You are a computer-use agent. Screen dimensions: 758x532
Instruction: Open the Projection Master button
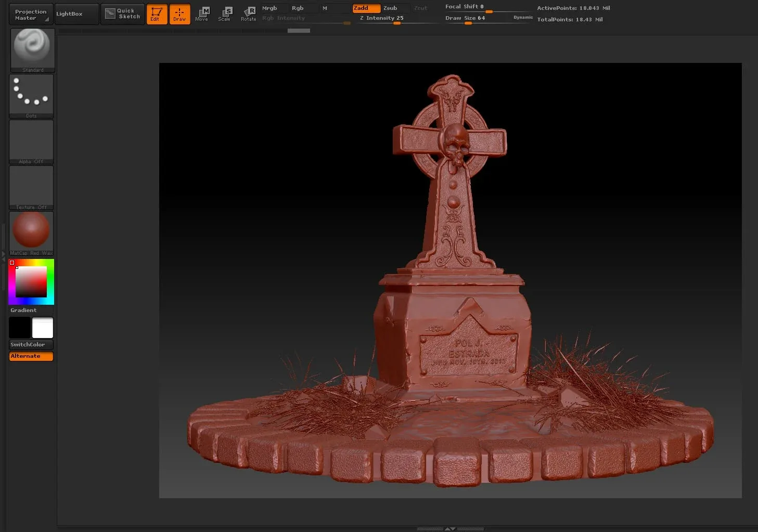(31, 15)
